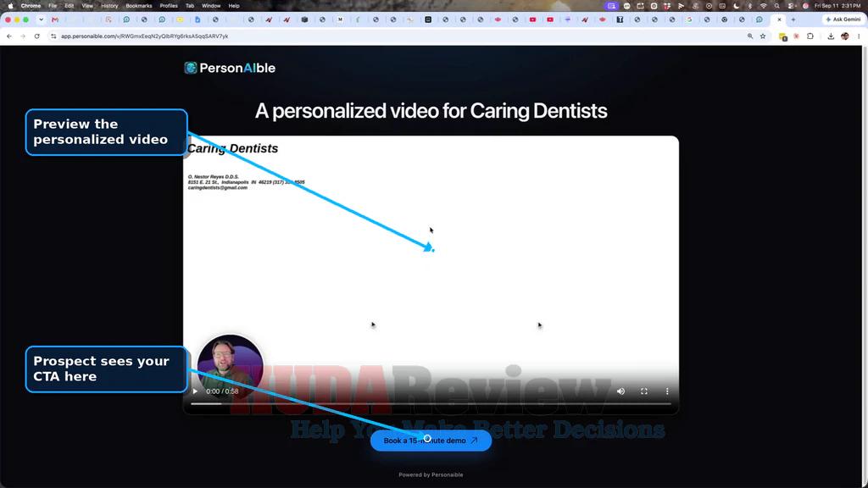Image resolution: width=868 pixels, height=488 pixels.
Task: Seek along the video progress bar
Action: click(431, 404)
